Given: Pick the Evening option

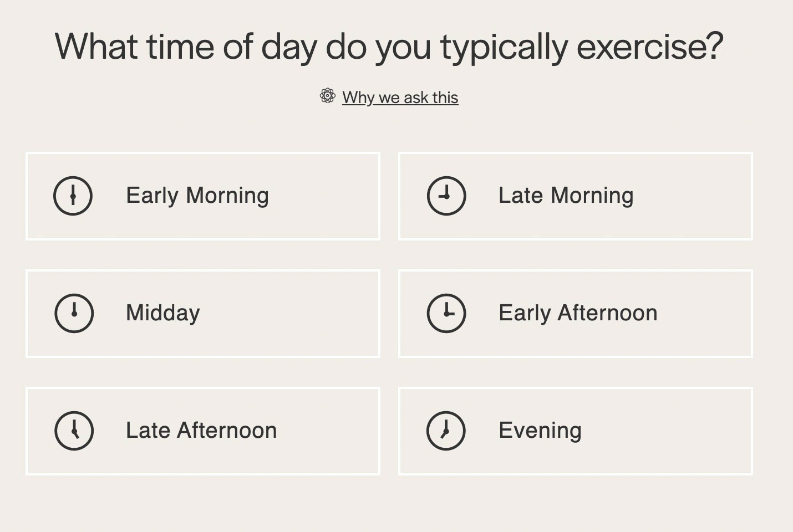Looking at the screenshot, I should tap(576, 431).
